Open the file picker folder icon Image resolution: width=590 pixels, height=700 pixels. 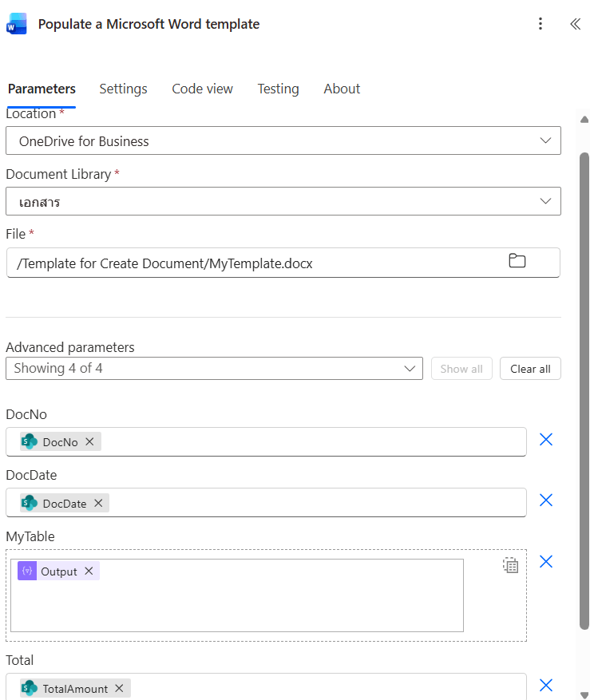517,261
